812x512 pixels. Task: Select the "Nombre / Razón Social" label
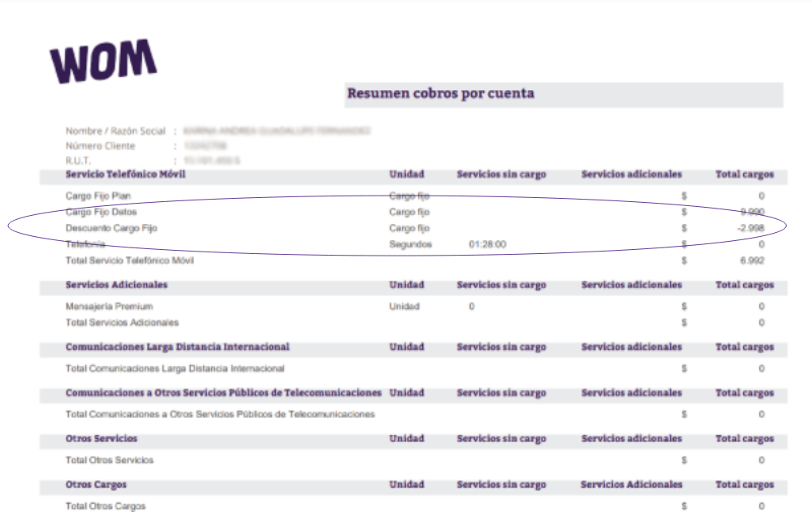115,131
